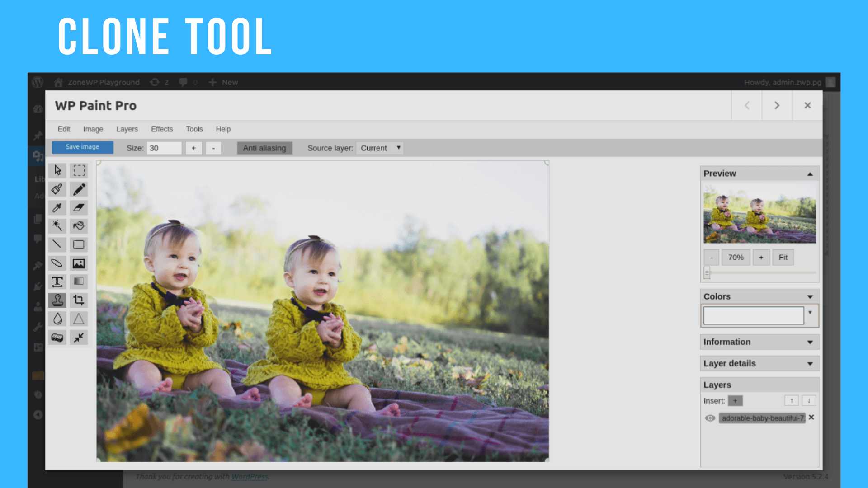
Task: Open the Gradient tool
Action: coord(79,282)
